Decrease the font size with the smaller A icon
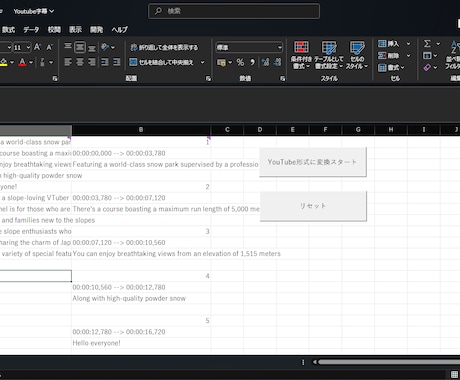 pos(50,47)
